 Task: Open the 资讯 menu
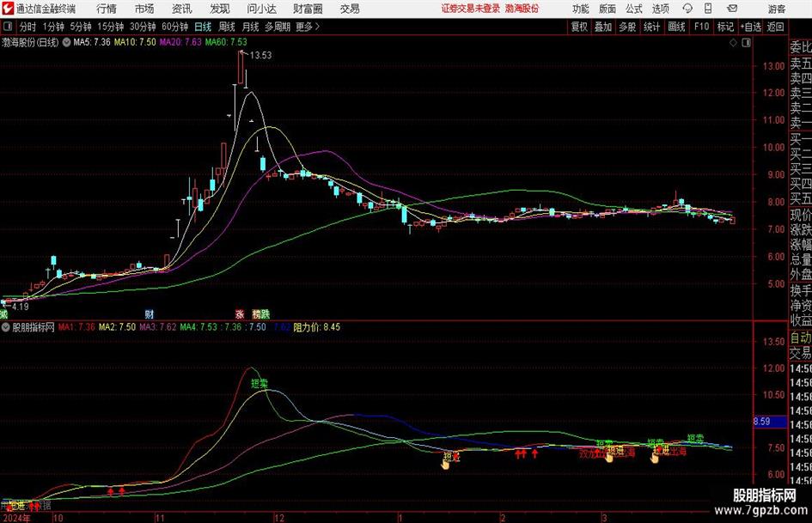[x=182, y=9]
